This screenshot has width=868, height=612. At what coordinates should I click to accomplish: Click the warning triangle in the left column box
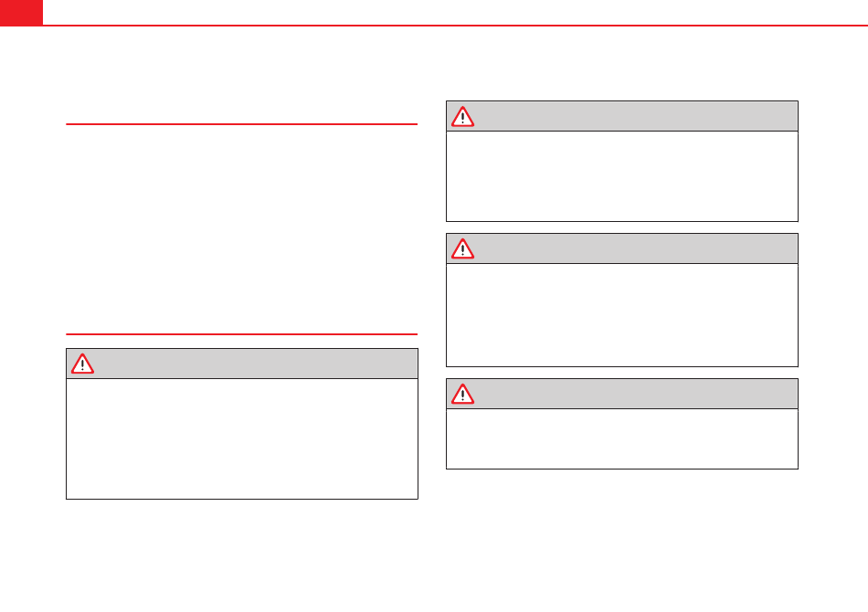[82, 364]
